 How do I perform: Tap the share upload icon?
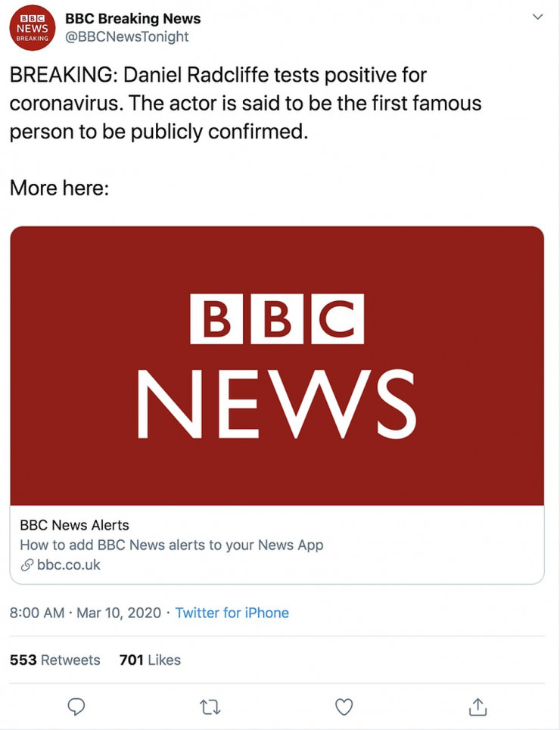click(478, 707)
